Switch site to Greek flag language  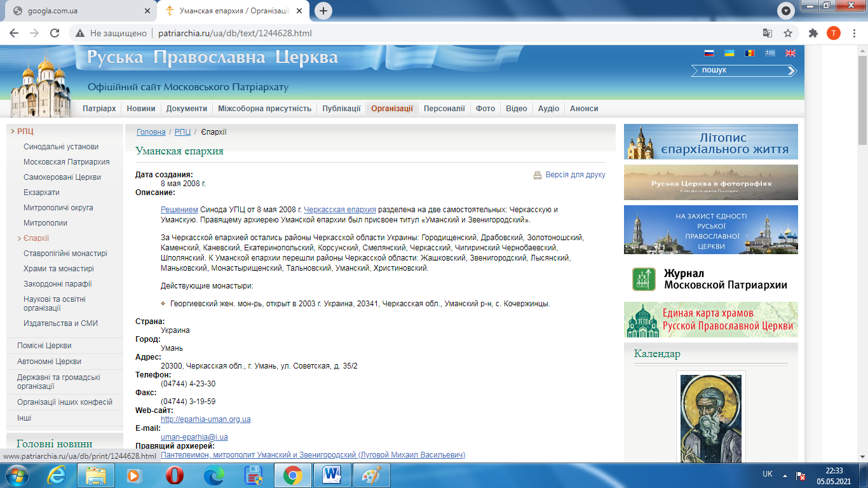[770, 53]
